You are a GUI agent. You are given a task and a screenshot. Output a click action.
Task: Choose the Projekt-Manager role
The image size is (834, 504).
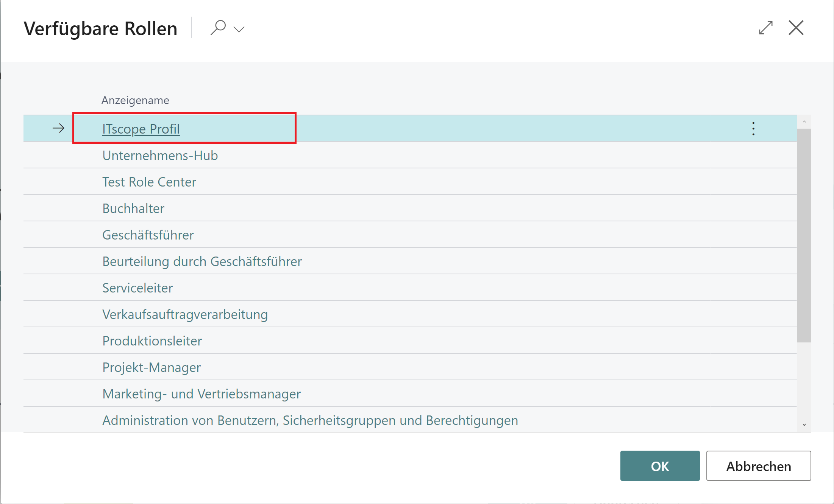click(151, 367)
